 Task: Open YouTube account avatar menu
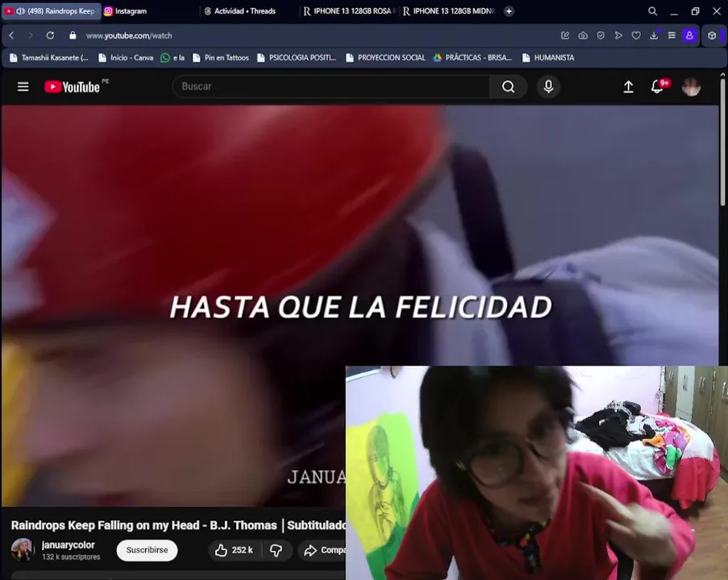[x=691, y=87]
